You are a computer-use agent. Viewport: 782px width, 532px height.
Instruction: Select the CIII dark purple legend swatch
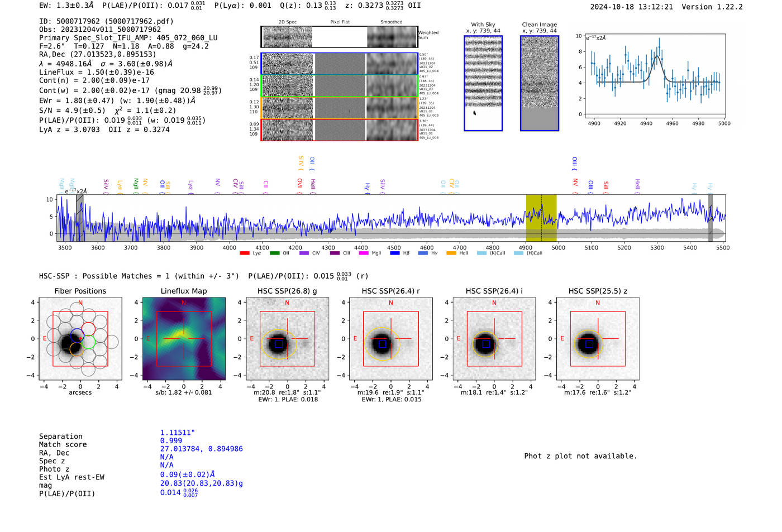335,253
